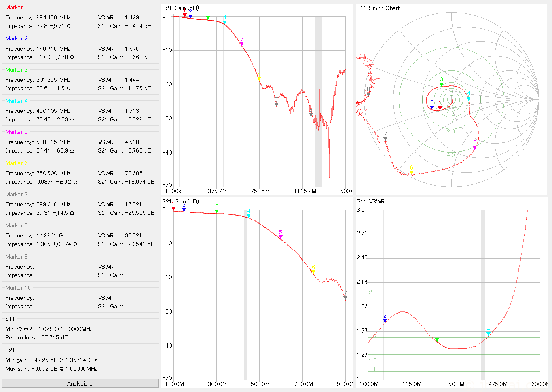The height and width of the screenshot is (392, 552).
Task: Select Marker 8 frequency value 1.19961 GHz
Action: [53, 235]
